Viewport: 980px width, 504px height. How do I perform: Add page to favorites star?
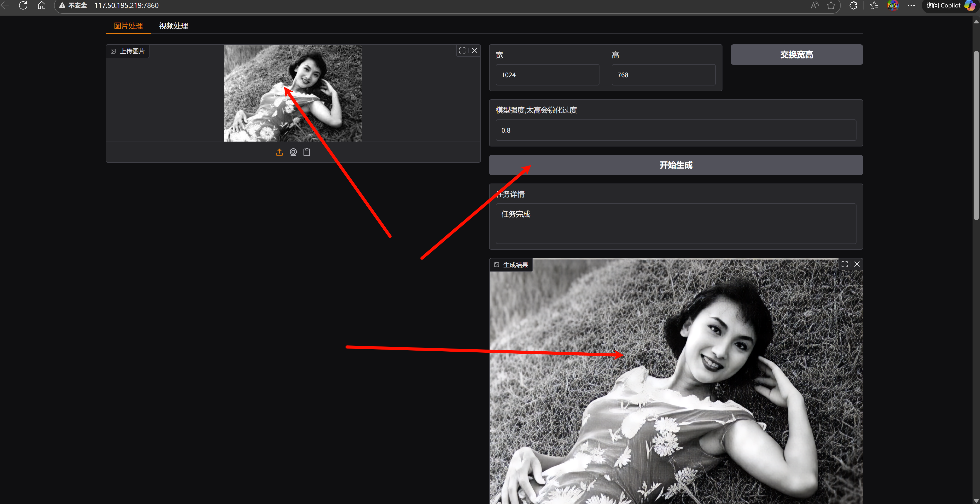click(831, 5)
